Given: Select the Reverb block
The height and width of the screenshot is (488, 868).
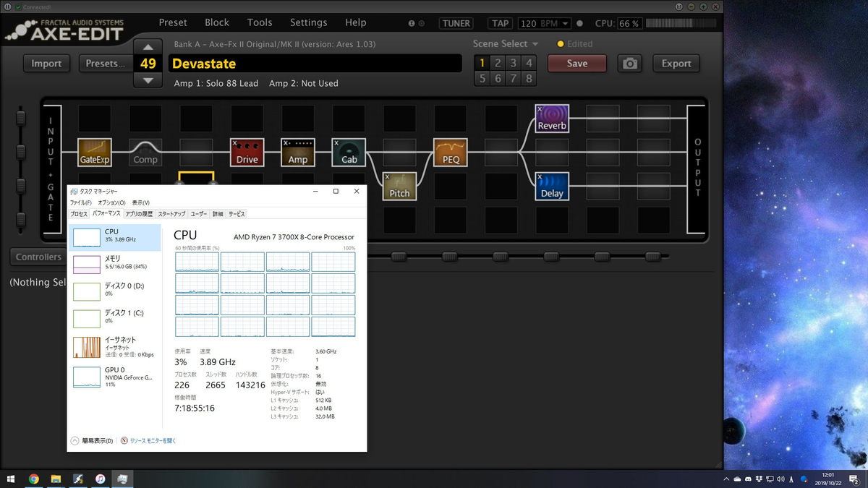Looking at the screenshot, I should 552,119.
